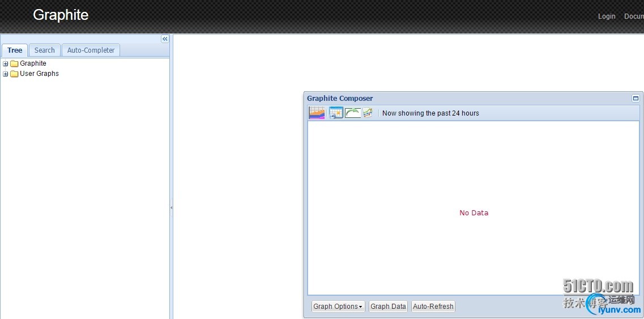
Task: Click the Graph Data button
Action: point(388,307)
